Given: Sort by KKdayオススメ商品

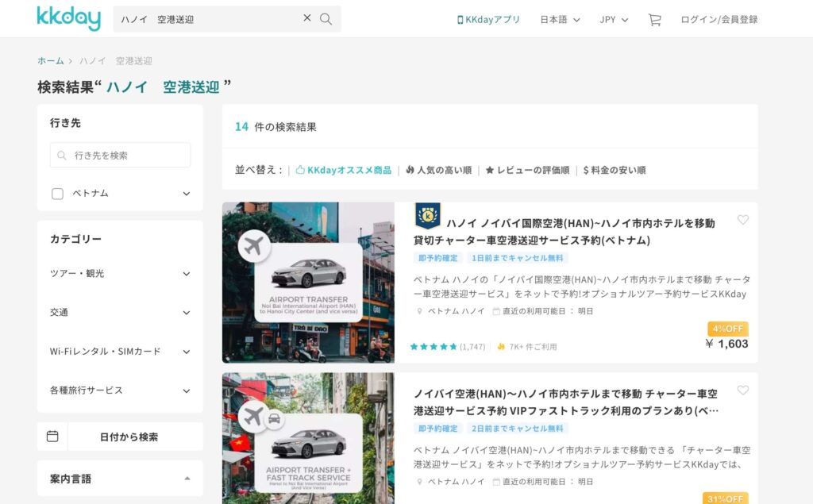Looking at the screenshot, I should (x=344, y=170).
